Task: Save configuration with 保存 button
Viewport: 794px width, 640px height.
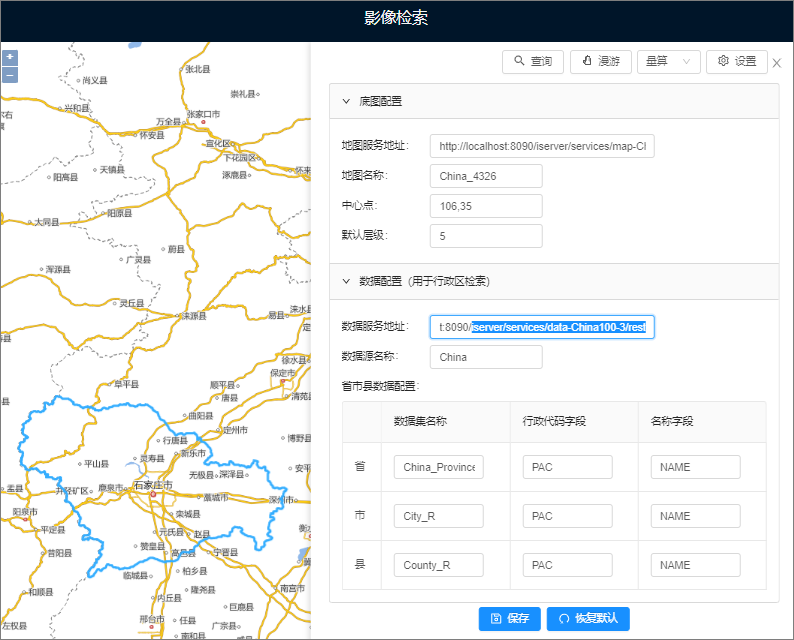Action: [509, 618]
